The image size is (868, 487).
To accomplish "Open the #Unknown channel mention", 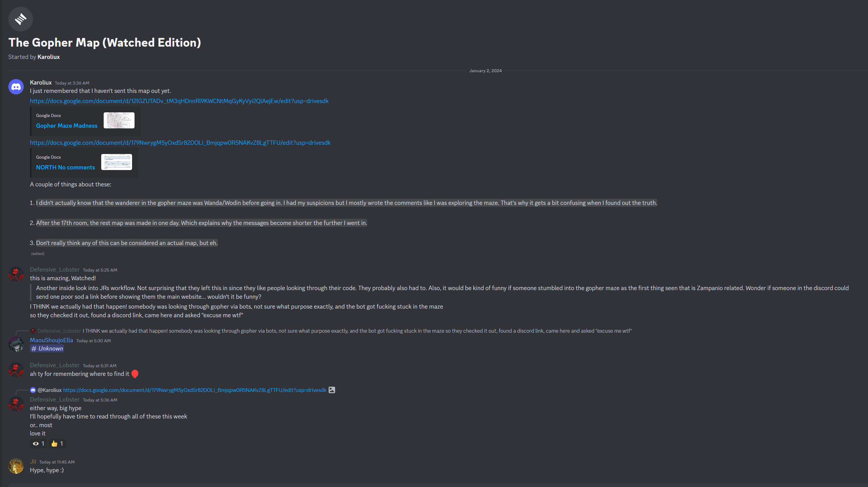I will (47, 348).
